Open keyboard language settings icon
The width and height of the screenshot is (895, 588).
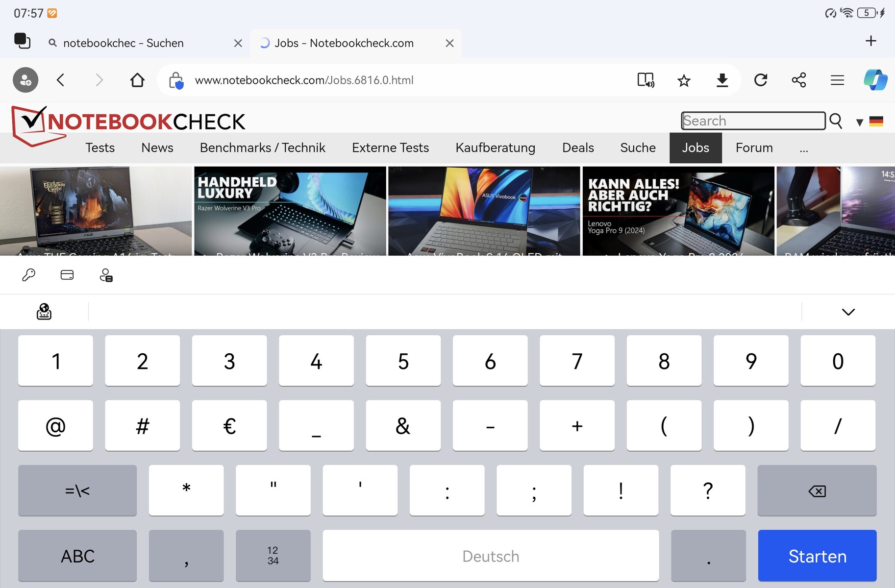click(44, 312)
